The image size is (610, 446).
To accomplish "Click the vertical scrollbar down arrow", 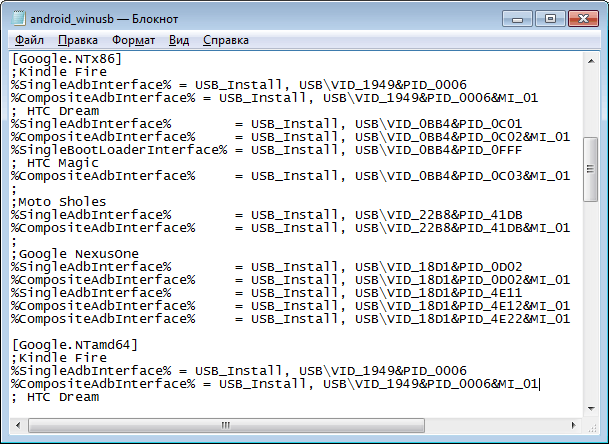I will point(591,409).
